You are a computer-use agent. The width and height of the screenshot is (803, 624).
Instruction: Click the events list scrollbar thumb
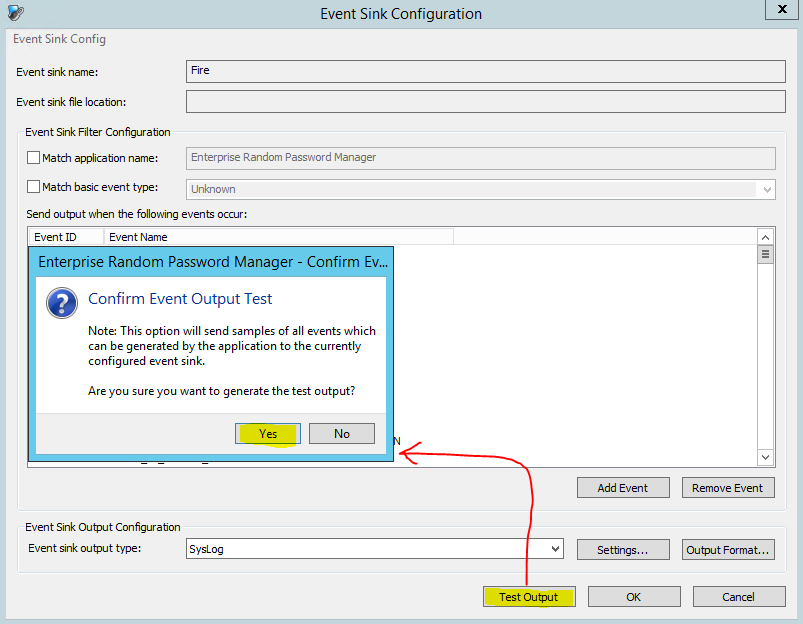[x=765, y=254]
